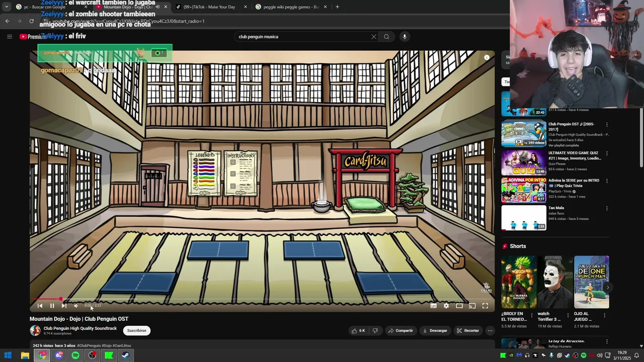The height and width of the screenshot is (362, 644).
Task: Like the Mountain Dojo video
Action: pyautogui.click(x=358, y=330)
